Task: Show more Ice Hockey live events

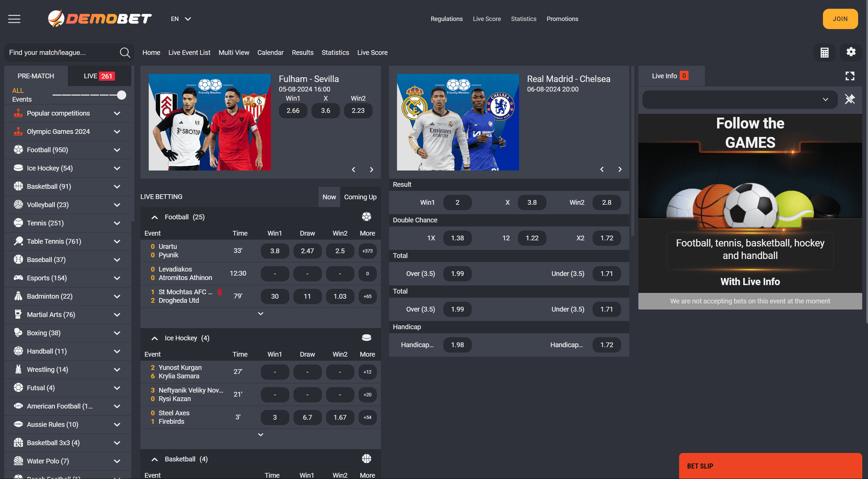Action: coord(260,435)
